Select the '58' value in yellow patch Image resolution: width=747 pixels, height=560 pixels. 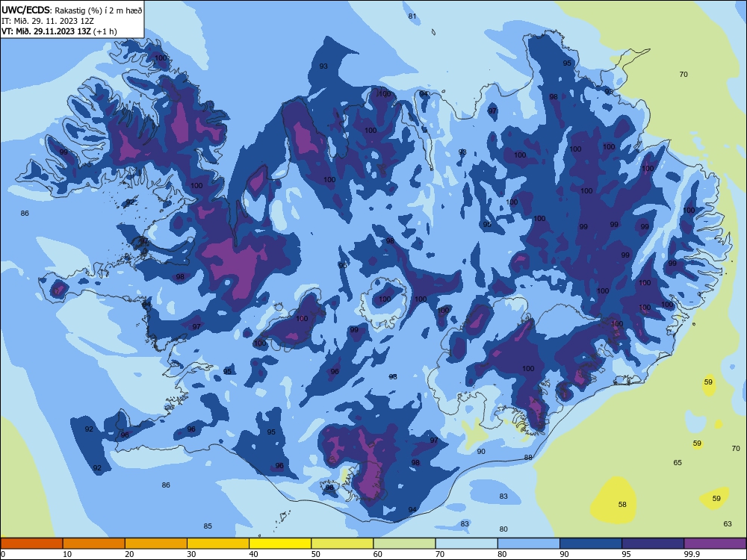(622, 504)
